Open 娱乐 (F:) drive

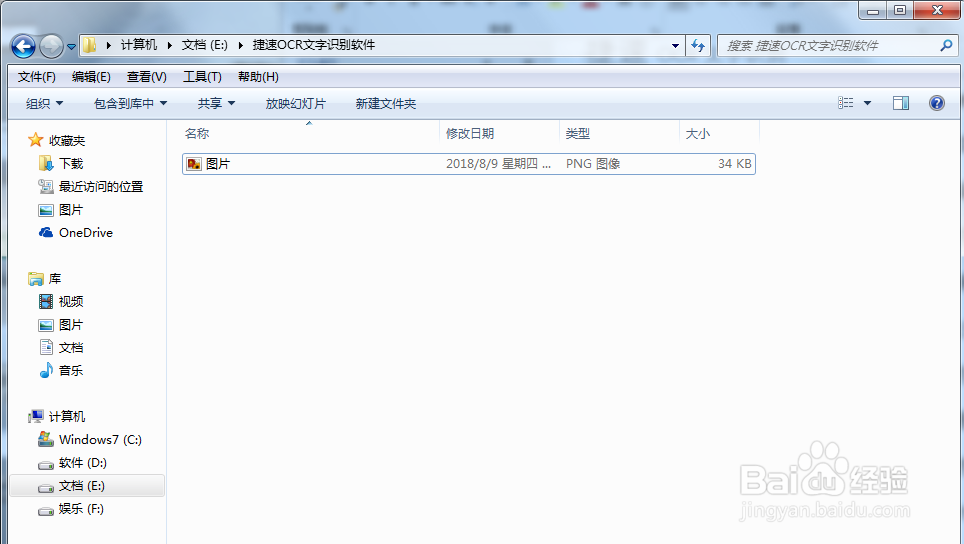pos(81,509)
